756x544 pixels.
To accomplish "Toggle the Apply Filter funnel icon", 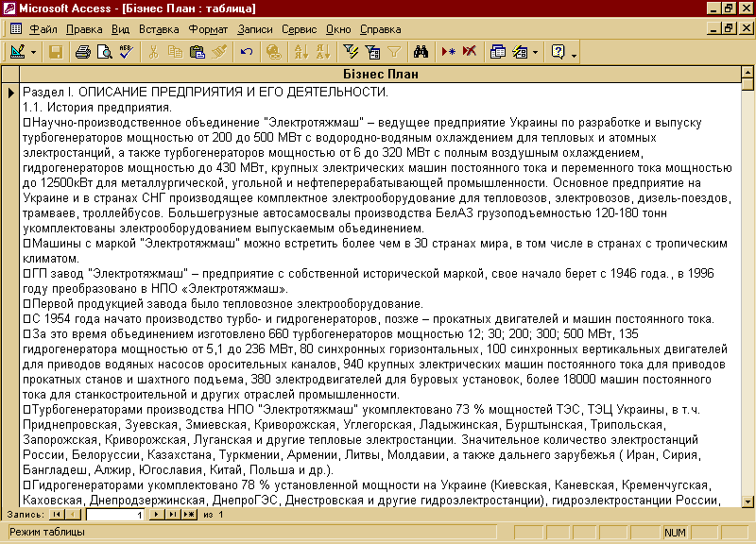I will (x=394, y=52).
